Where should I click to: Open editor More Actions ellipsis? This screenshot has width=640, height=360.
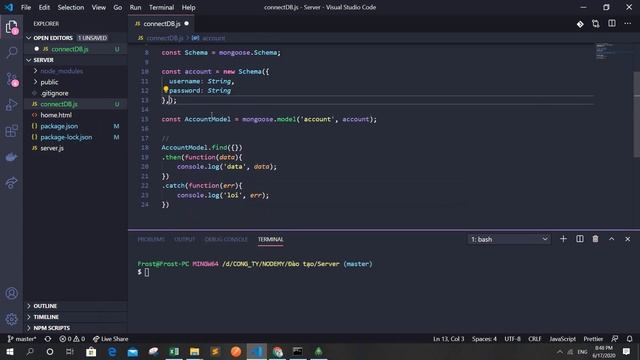627,24
